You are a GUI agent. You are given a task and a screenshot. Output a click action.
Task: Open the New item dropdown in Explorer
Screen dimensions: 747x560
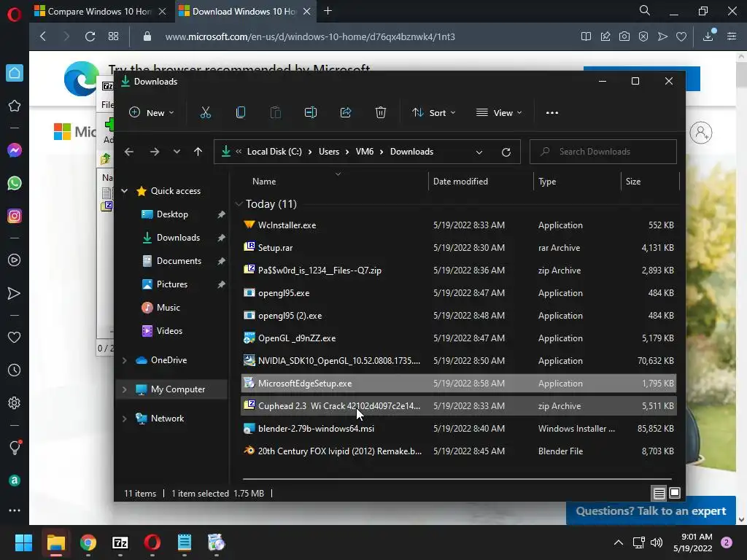pyautogui.click(x=152, y=113)
